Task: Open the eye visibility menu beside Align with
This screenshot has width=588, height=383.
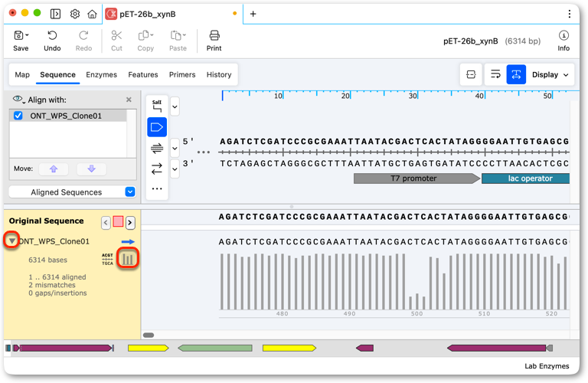Action: 18,100
